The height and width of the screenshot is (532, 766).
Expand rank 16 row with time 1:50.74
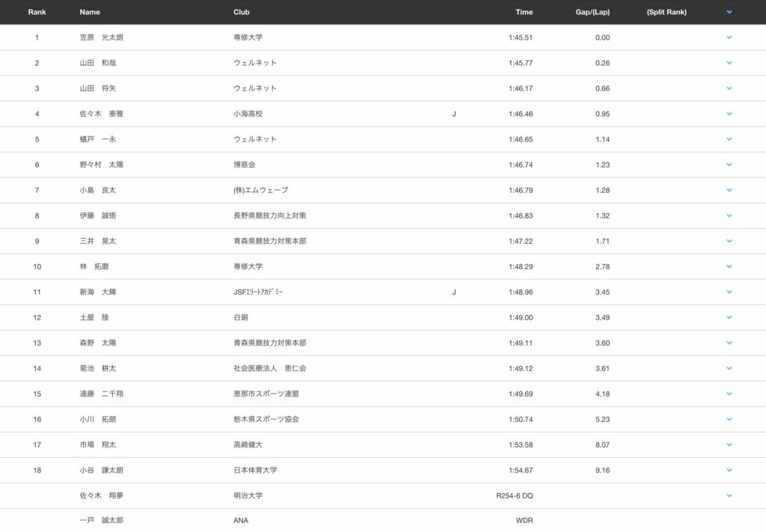click(729, 419)
